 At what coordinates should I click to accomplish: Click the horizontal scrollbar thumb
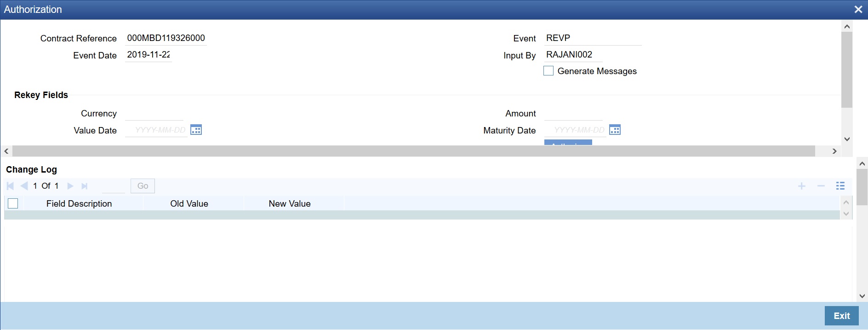point(414,151)
